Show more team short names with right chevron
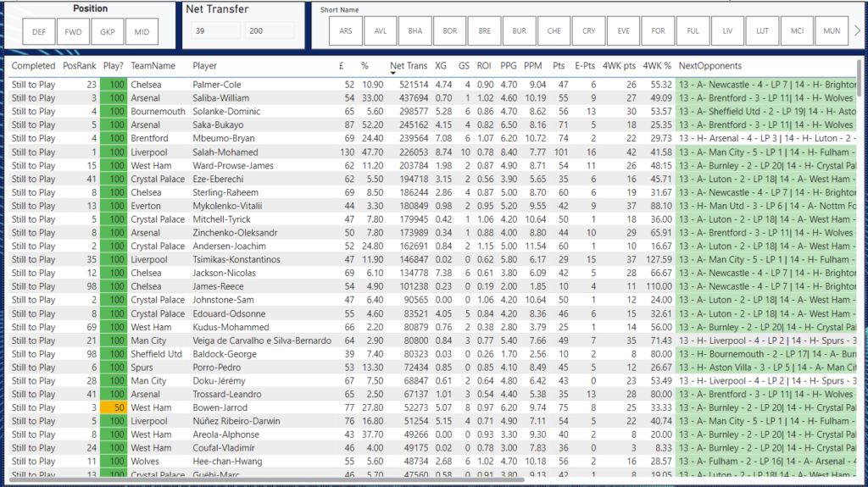 857,31
